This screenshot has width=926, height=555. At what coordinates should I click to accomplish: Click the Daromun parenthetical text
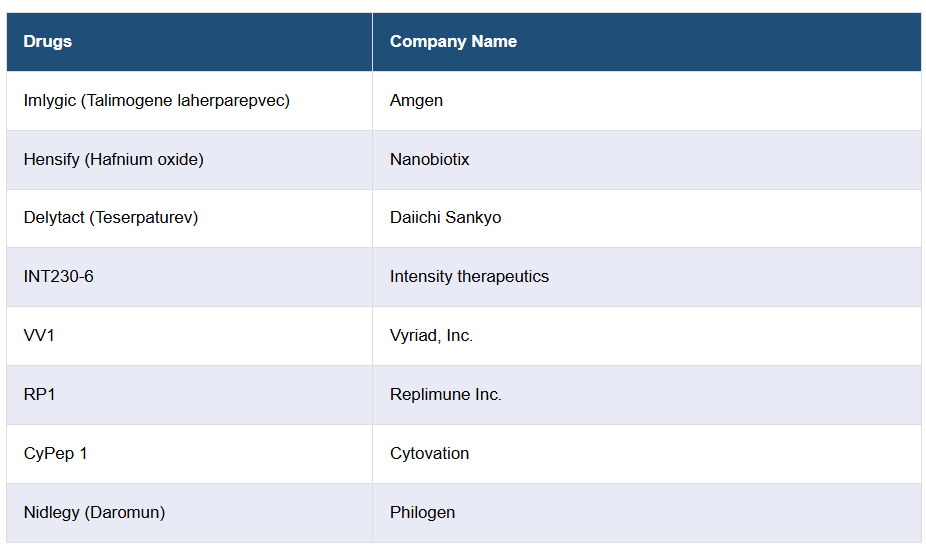[125, 513]
